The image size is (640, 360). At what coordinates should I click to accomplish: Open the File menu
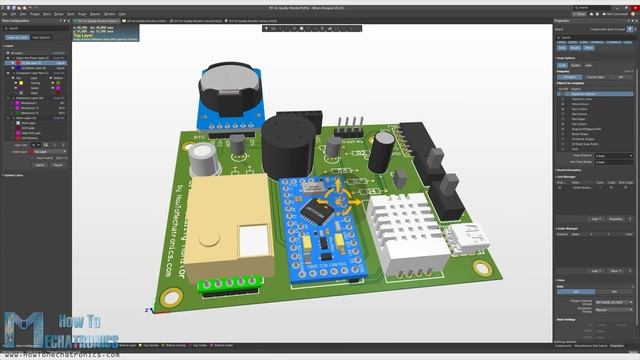click(4, 14)
